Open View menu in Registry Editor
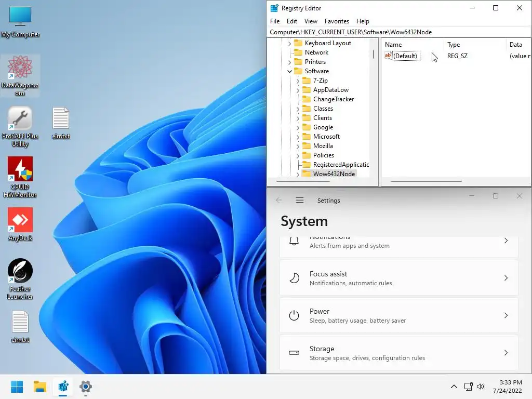The width and height of the screenshot is (532, 399). pyautogui.click(x=311, y=21)
